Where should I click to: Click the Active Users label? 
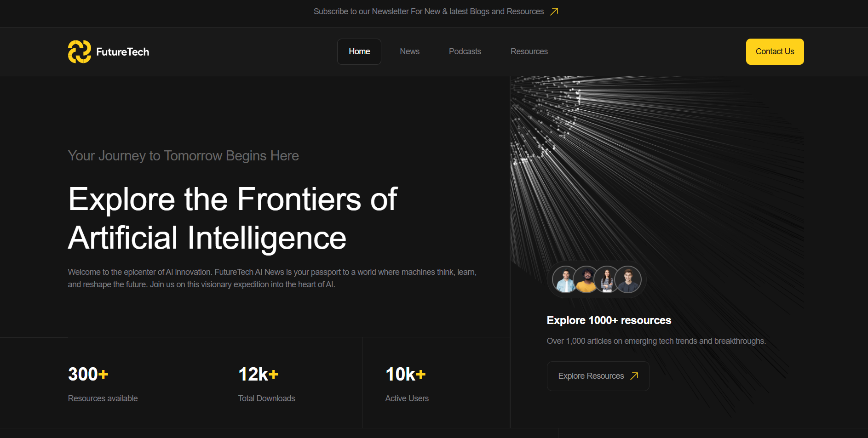(x=407, y=398)
